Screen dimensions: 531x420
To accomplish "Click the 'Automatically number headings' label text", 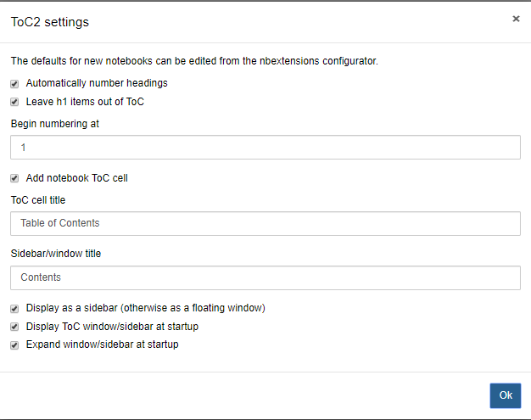I will pyautogui.click(x=97, y=83).
